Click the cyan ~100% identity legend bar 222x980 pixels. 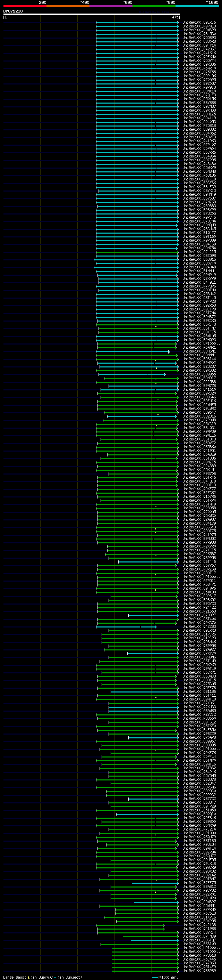point(197,6)
